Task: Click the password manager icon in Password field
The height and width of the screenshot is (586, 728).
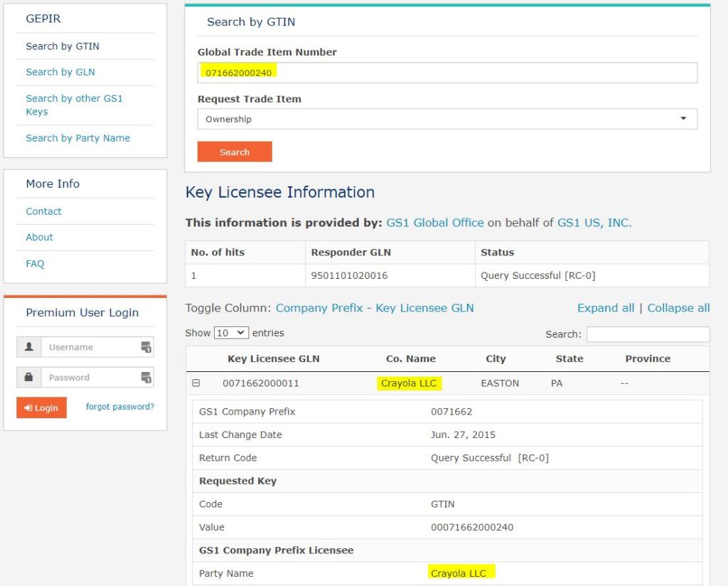Action: tap(146, 378)
